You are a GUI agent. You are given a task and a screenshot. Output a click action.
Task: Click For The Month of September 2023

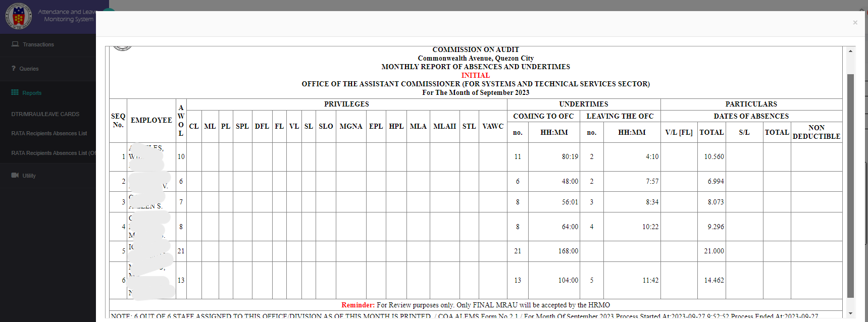click(x=476, y=92)
